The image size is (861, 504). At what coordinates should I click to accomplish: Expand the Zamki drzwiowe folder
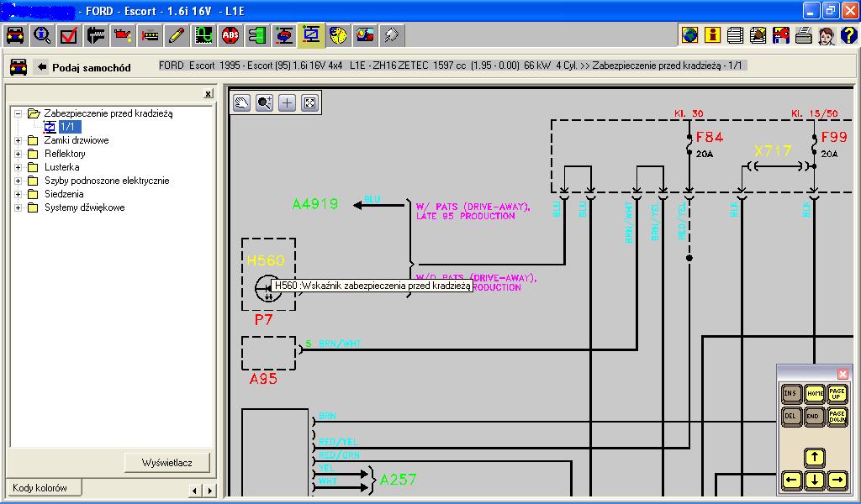18,140
